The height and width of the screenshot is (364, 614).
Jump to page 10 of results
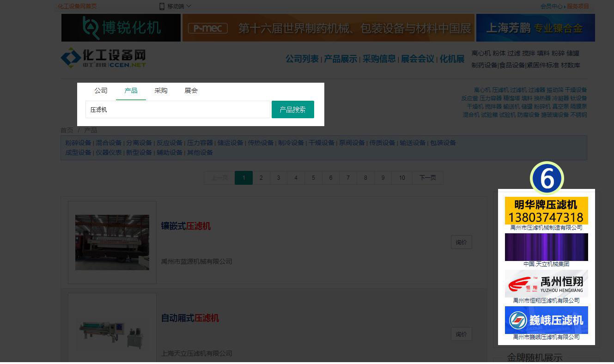pyautogui.click(x=401, y=178)
